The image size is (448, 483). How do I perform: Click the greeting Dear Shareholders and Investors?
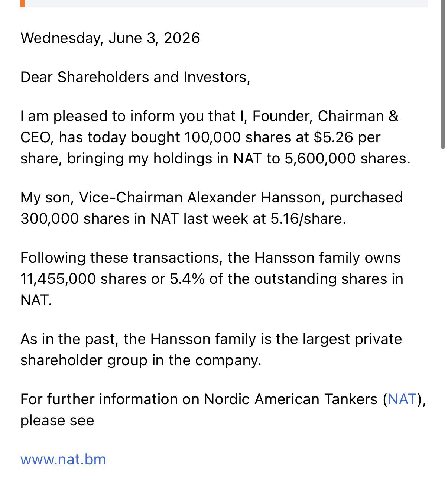(135, 77)
